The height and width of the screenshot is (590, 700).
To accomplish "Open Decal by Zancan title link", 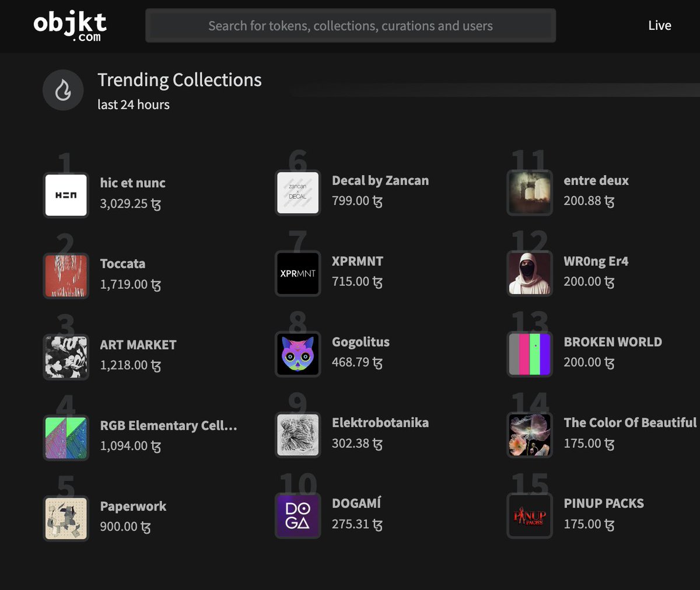I will pos(380,180).
